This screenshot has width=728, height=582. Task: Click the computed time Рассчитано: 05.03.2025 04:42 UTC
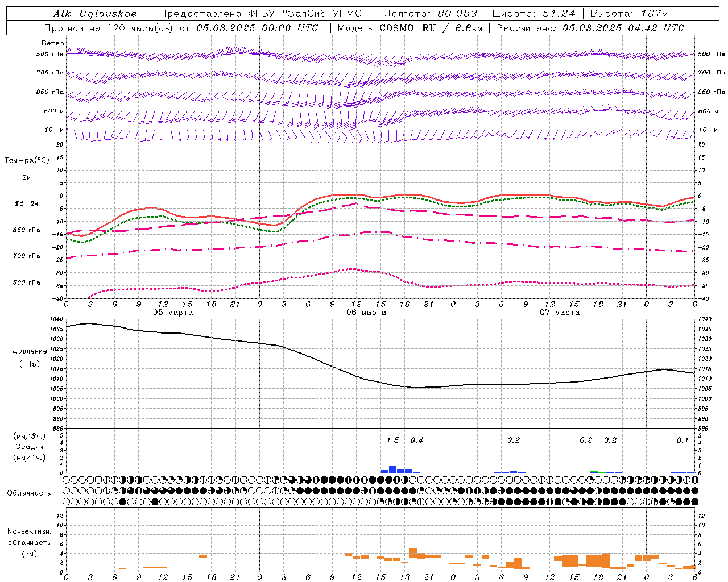(x=590, y=28)
